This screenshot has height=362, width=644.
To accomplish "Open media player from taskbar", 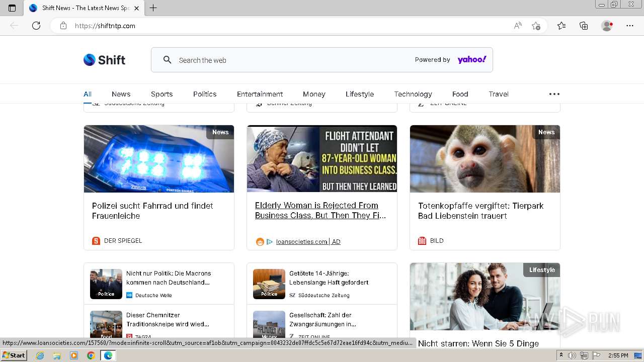I will [74, 355].
